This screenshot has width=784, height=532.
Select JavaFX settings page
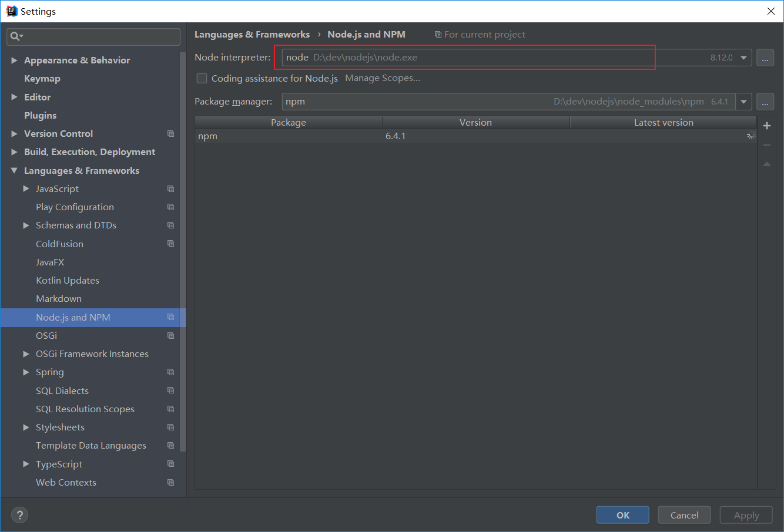(x=50, y=262)
